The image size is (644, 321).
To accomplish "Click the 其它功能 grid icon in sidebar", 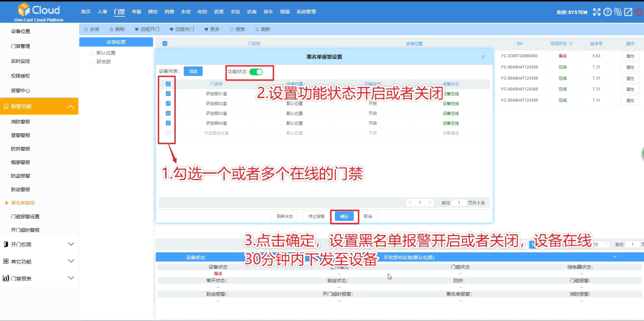I will coord(6,261).
